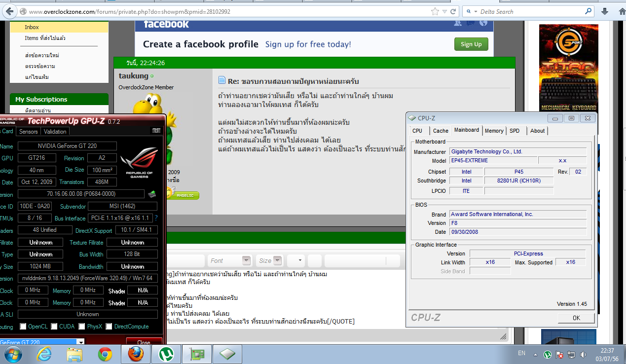
Task: Open the browser downloads arrow icon
Action: tap(604, 11)
